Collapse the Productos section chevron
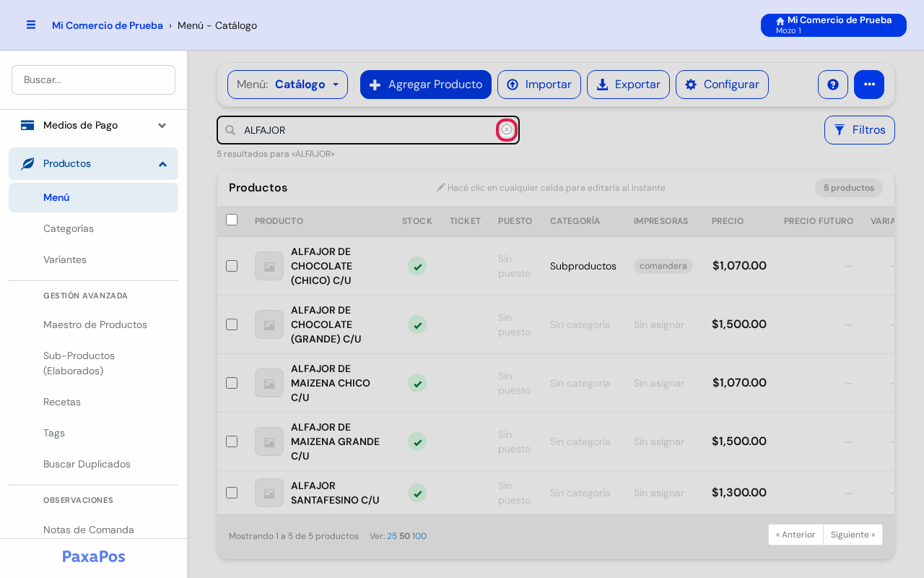Image resolution: width=924 pixels, height=578 pixels. [162, 164]
